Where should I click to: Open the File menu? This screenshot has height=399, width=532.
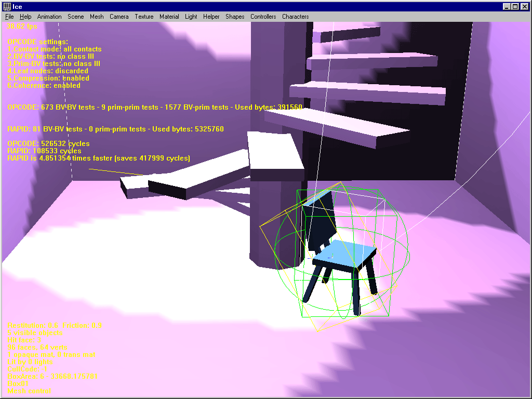tap(9, 17)
